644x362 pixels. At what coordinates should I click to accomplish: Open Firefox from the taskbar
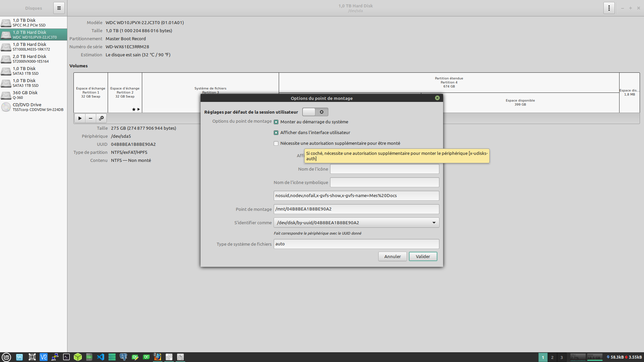click(x=157, y=357)
